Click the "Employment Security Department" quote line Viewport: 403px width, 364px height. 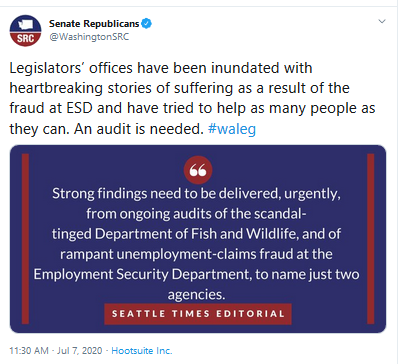[x=197, y=274]
